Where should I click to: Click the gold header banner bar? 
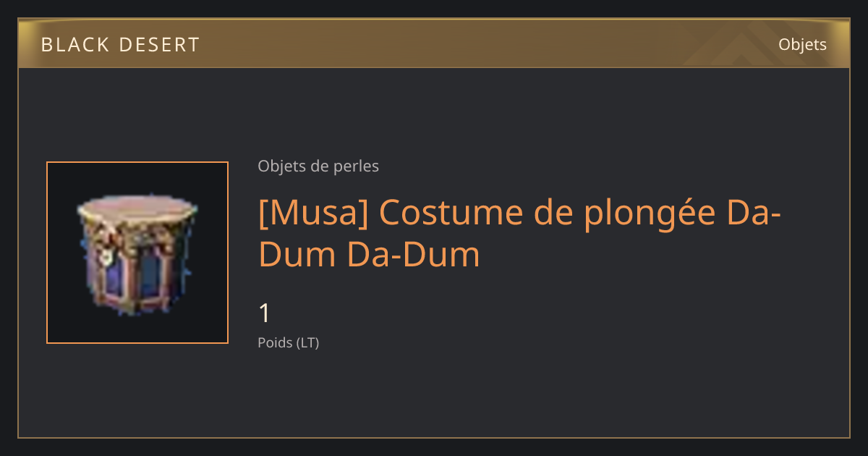[434, 43]
